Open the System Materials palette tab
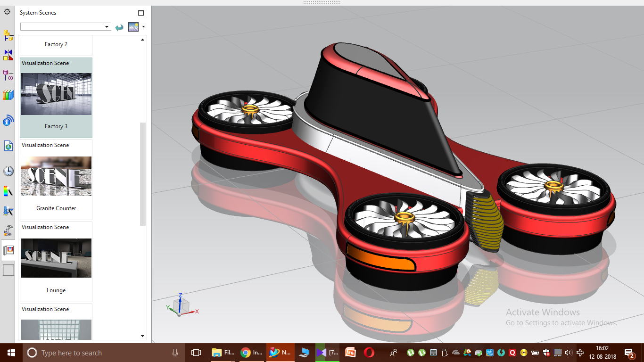 click(8, 191)
